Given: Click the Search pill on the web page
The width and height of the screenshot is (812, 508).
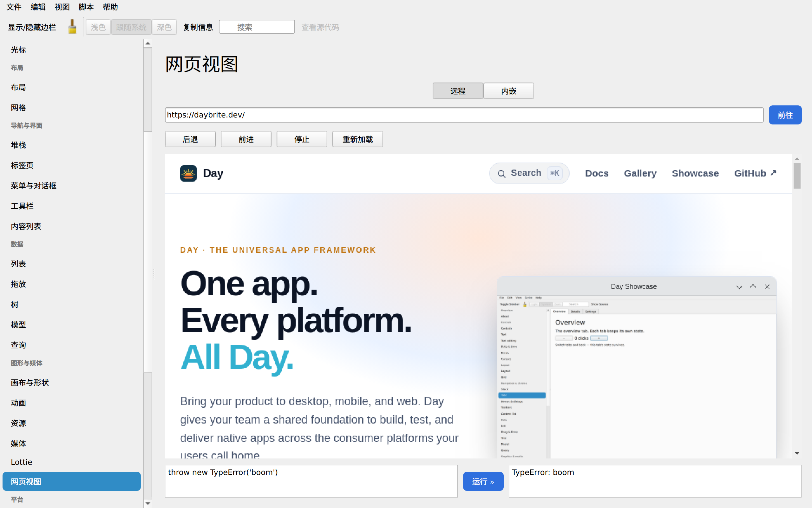Looking at the screenshot, I should pos(529,173).
